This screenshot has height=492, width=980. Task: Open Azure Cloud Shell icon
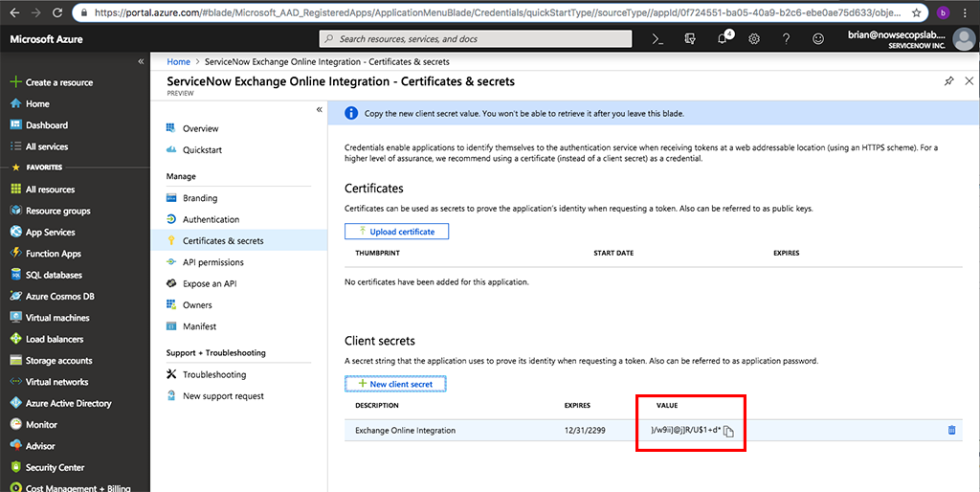(x=657, y=38)
